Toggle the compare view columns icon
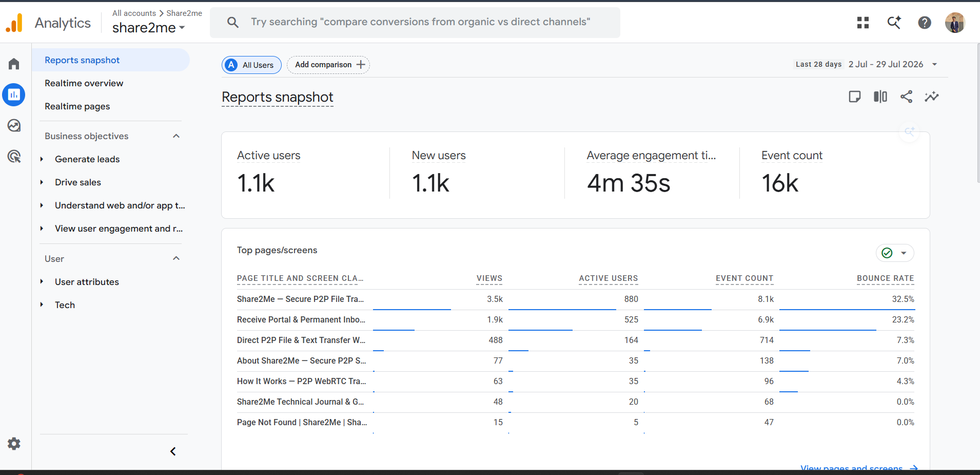 point(880,97)
